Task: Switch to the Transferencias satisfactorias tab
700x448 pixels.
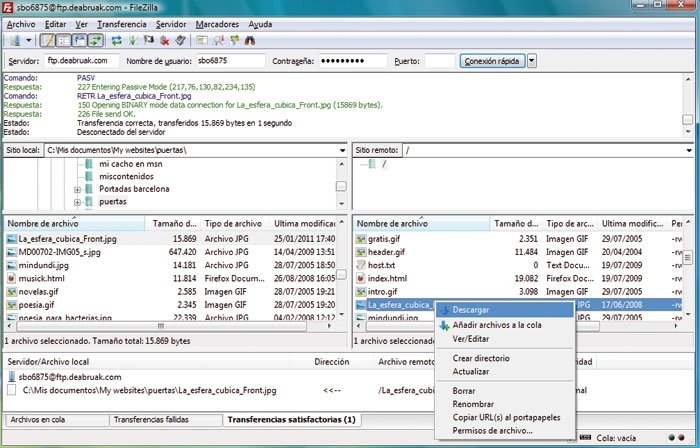Action: point(292,419)
